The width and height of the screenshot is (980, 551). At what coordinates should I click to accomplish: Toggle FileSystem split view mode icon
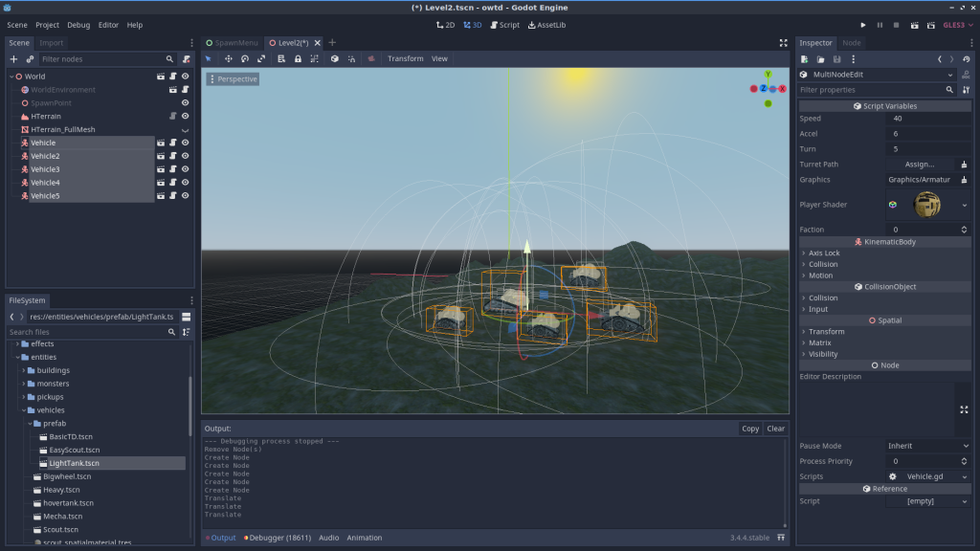pos(187,317)
